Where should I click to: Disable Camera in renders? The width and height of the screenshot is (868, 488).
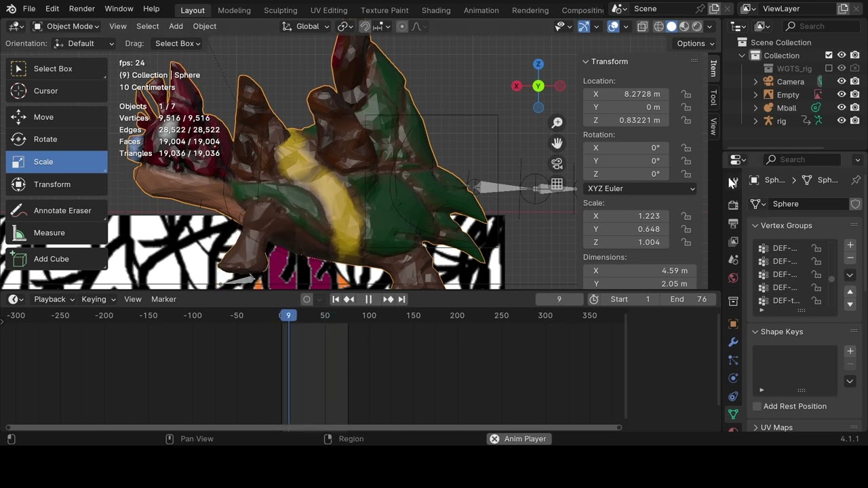coord(855,81)
